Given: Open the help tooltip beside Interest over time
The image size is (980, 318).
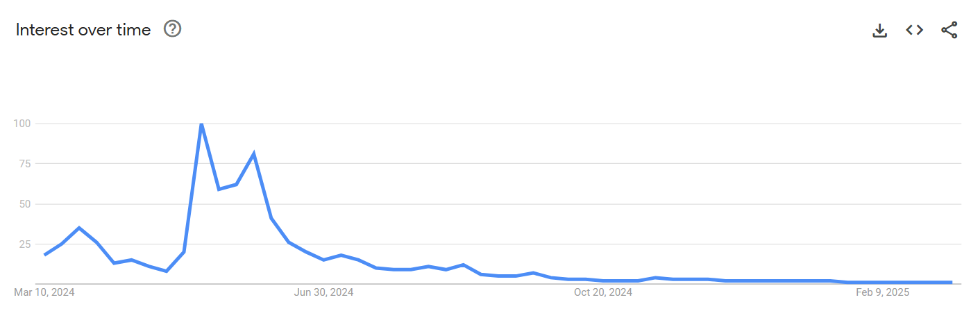Looking at the screenshot, I should coord(172,29).
